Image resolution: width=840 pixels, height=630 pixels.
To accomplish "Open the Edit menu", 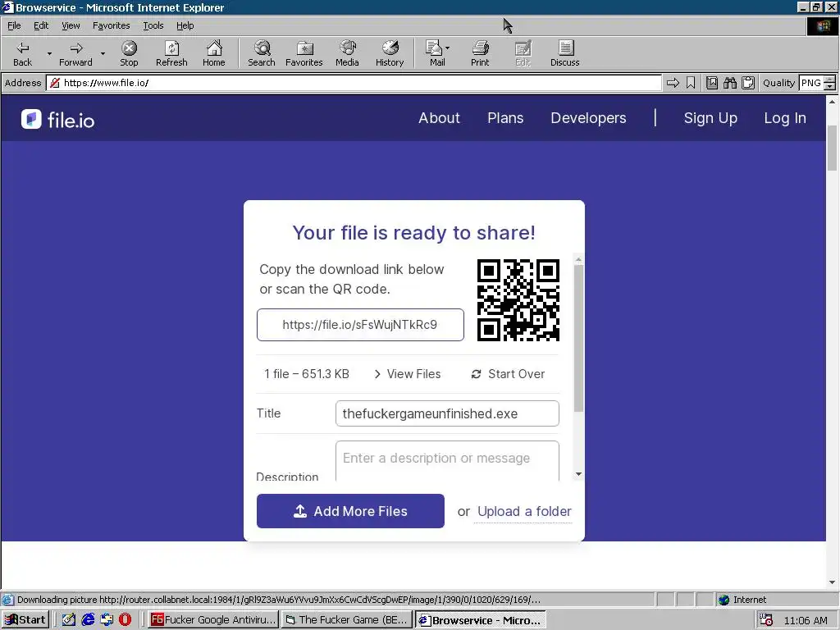I will [41, 25].
